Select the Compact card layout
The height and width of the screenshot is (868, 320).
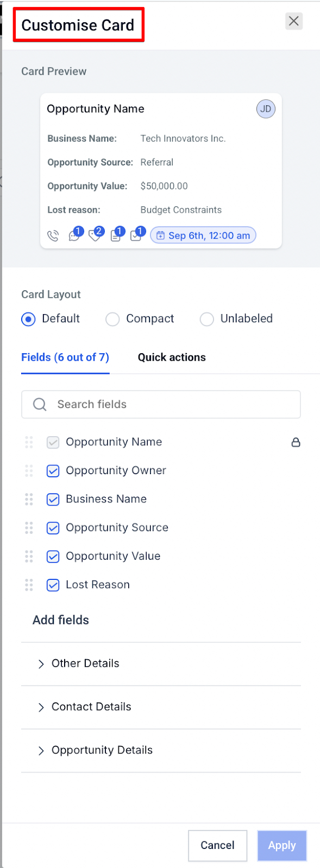(140, 319)
